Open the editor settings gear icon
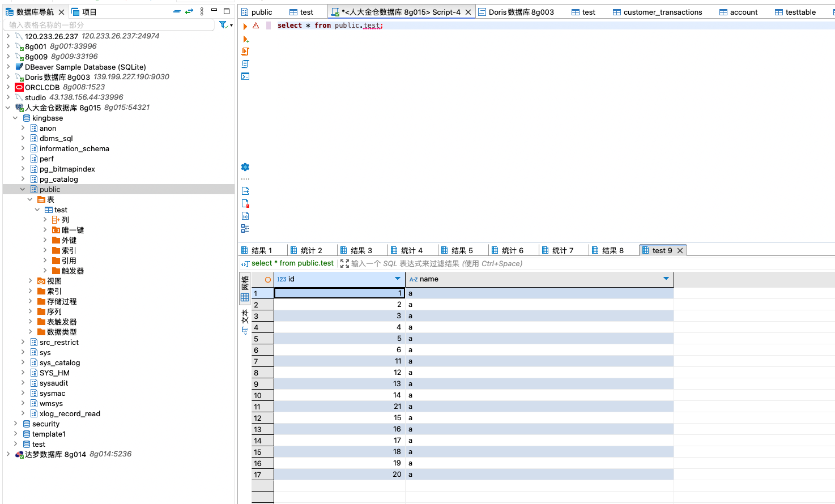 [245, 167]
